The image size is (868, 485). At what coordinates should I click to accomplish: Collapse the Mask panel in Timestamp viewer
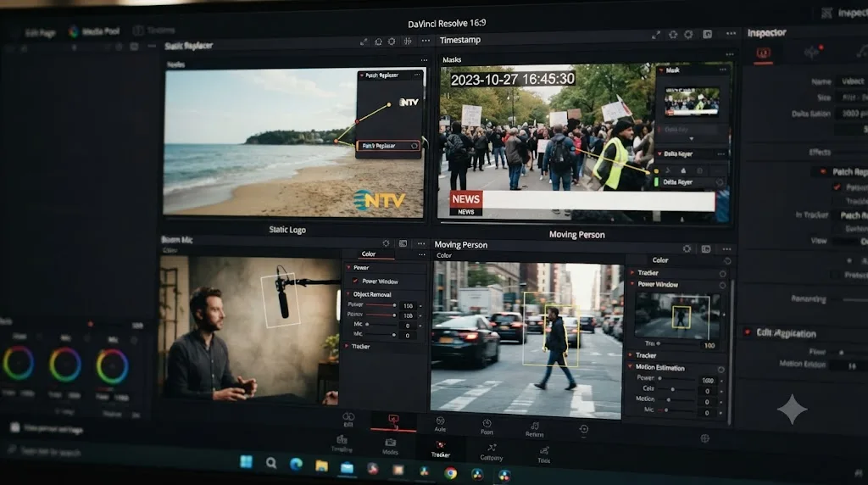pyautogui.click(x=661, y=70)
